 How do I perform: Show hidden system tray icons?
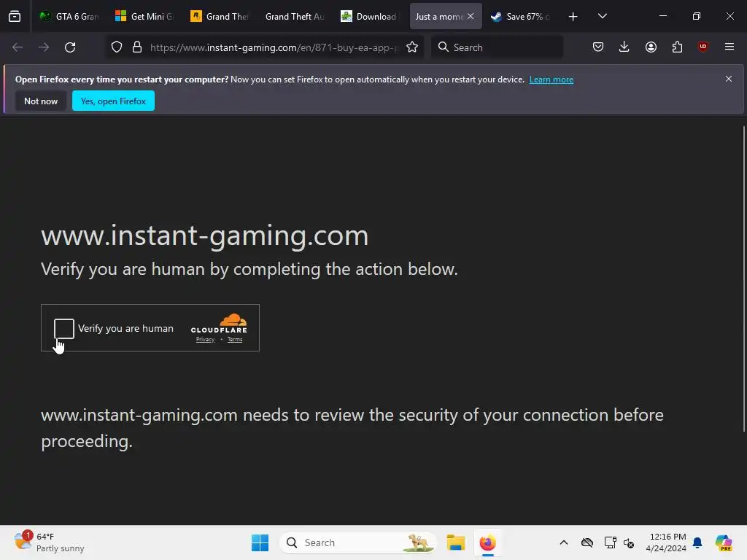[564, 542]
